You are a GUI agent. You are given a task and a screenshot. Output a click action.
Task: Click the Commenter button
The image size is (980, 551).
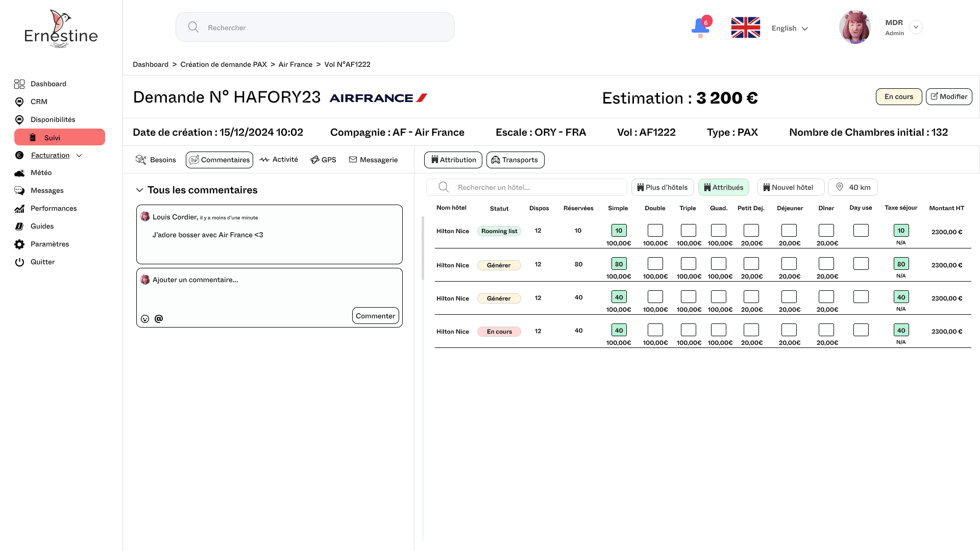pyautogui.click(x=375, y=316)
